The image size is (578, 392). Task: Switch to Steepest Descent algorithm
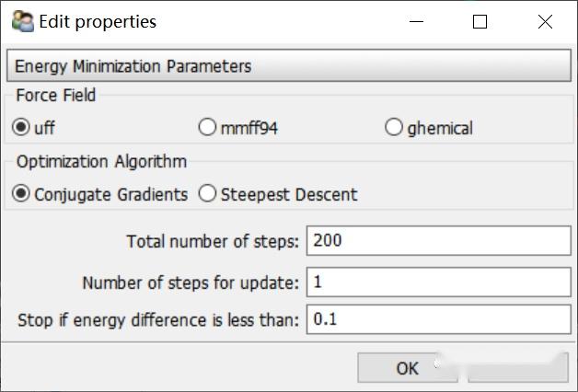pyautogui.click(x=207, y=194)
